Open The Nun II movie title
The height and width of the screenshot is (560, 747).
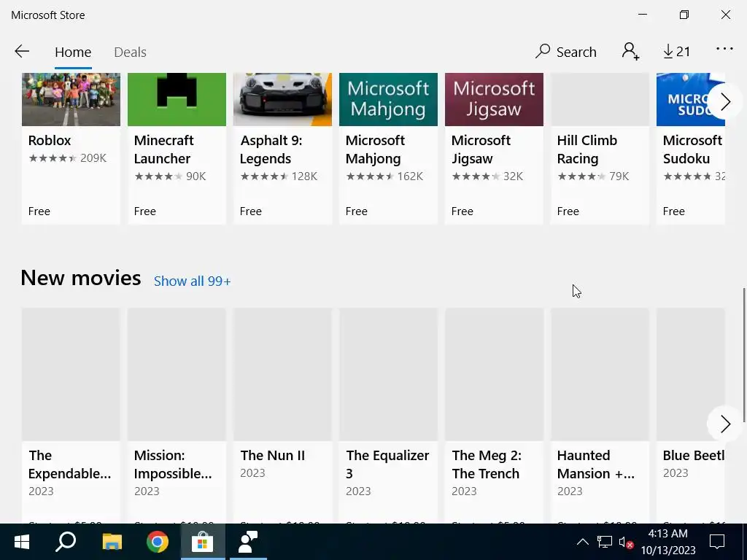point(273,456)
